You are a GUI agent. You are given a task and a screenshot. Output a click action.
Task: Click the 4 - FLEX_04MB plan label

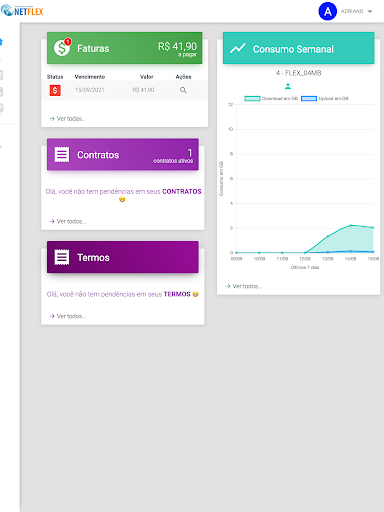(x=298, y=73)
